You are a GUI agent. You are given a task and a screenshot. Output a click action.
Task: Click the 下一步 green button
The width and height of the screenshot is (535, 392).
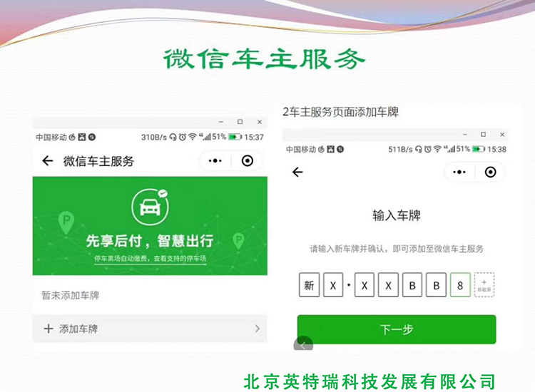pyautogui.click(x=397, y=329)
